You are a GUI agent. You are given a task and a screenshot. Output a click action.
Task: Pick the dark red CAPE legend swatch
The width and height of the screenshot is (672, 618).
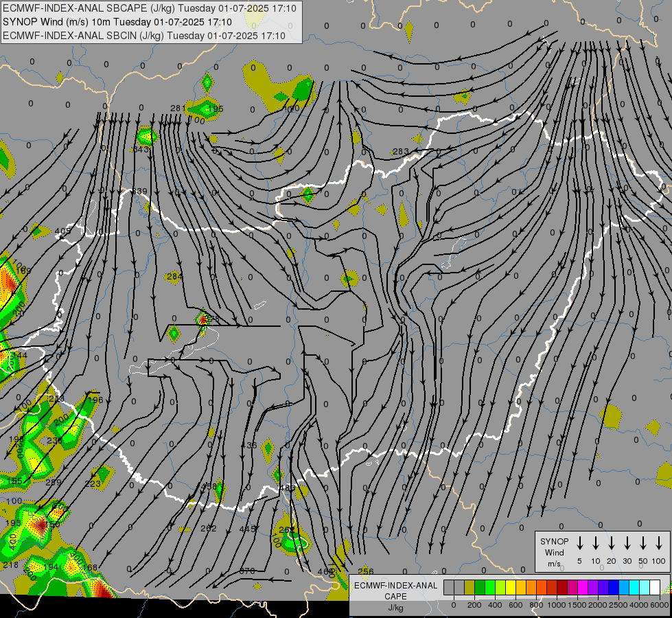[562, 588]
